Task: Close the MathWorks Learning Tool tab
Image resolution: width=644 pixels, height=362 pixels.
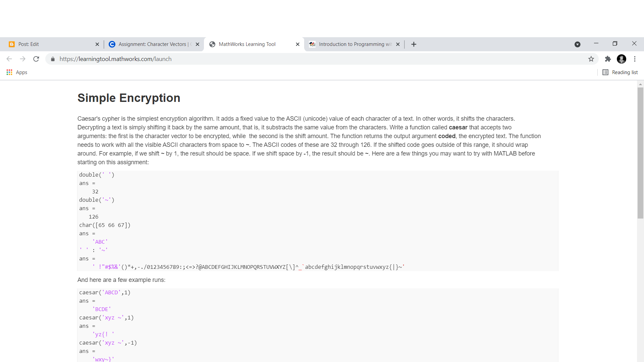Action: [298, 44]
